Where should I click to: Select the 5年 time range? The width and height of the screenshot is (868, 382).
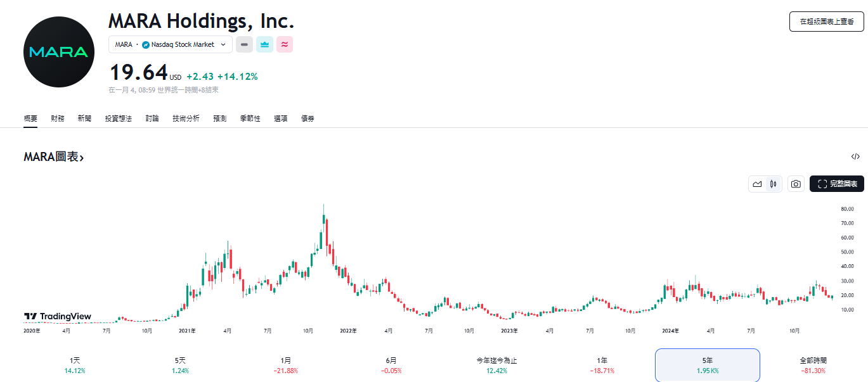(707, 366)
